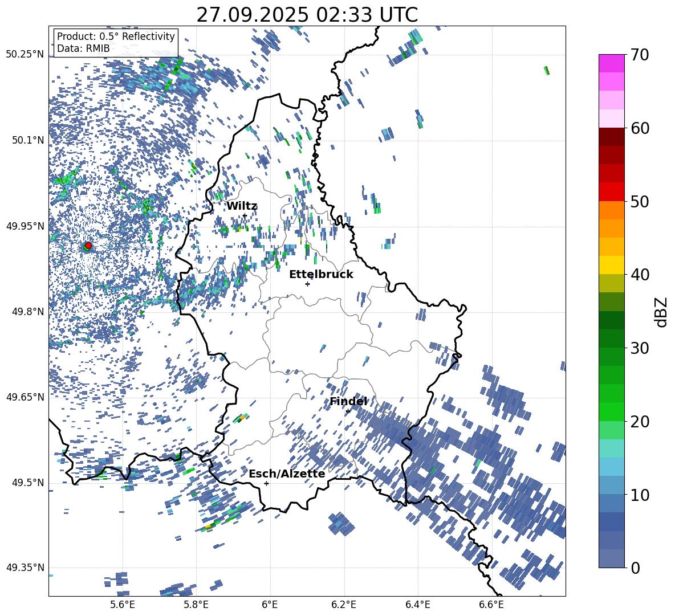
Task: Click the 50.1°N latitude label
Action: click(x=27, y=140)
